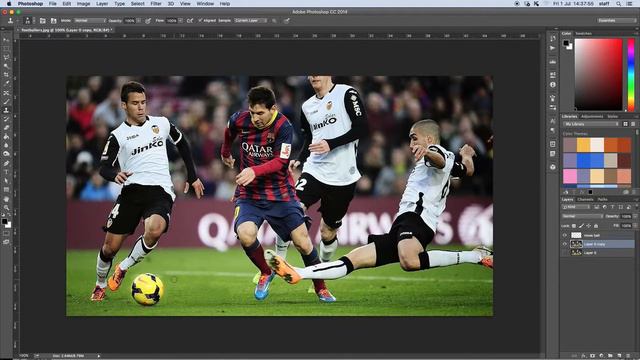Select the Hand tool
The width and height of the screenshot is (640, 360).
(x=7, y=199)
